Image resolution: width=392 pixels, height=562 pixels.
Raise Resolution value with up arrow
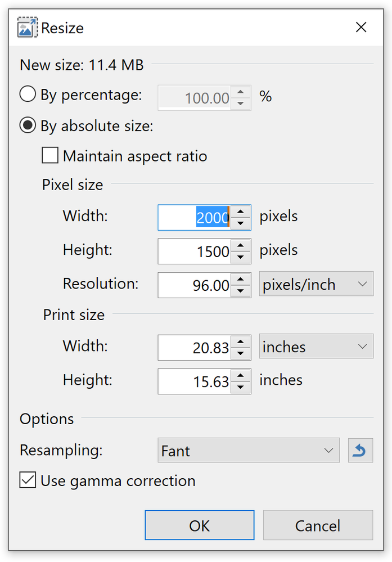(x=241, y=280)
